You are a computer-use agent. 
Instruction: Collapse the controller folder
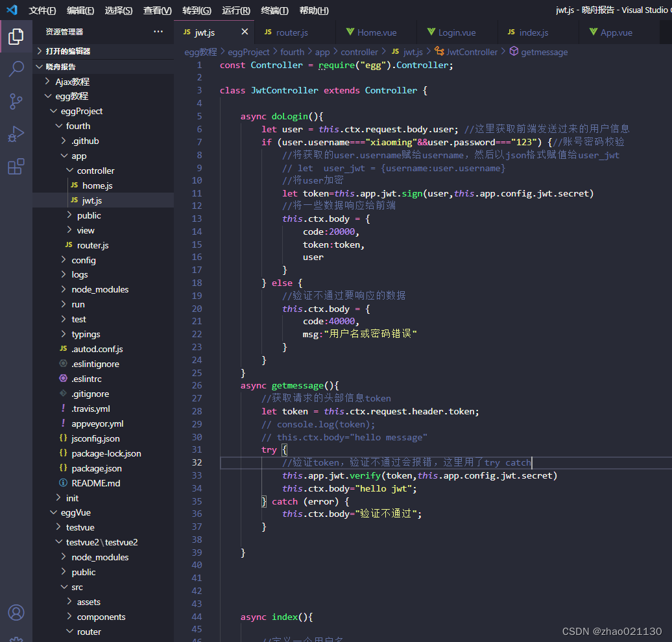pos(95,171)
